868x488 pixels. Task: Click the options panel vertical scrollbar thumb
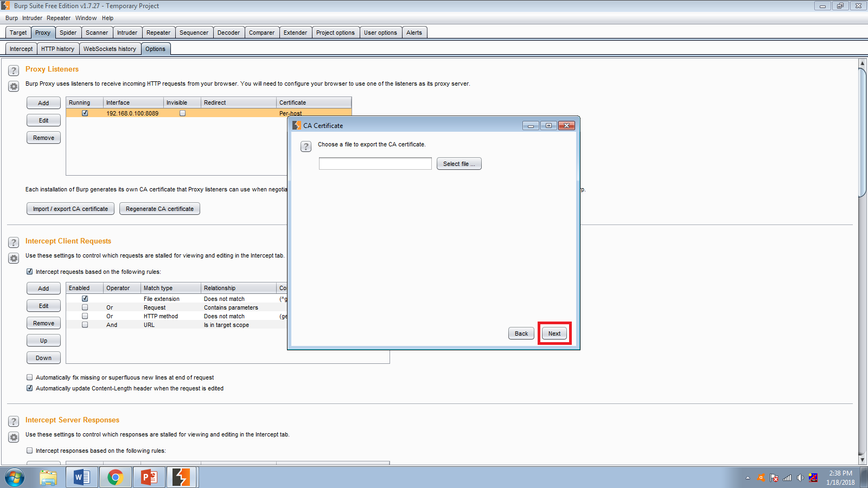(862, 133)
